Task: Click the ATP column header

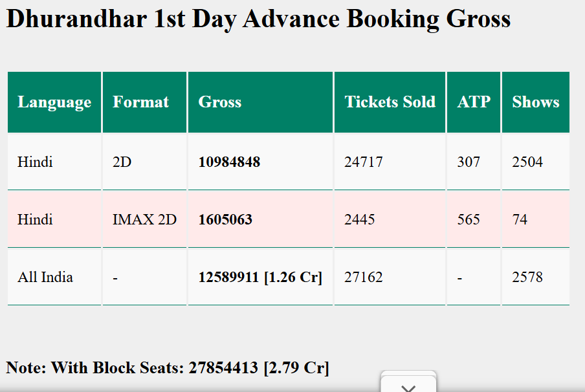Action: 473,102
